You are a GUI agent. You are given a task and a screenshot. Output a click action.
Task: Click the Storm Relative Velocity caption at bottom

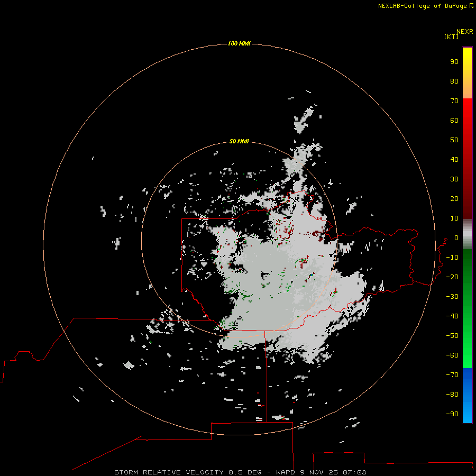point(240,472)
